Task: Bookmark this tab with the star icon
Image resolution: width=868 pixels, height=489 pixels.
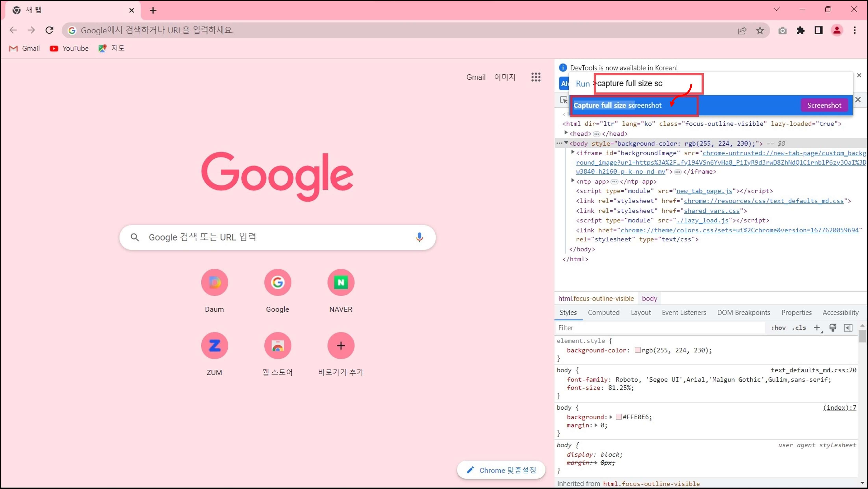Action: [x=760, y=30]
